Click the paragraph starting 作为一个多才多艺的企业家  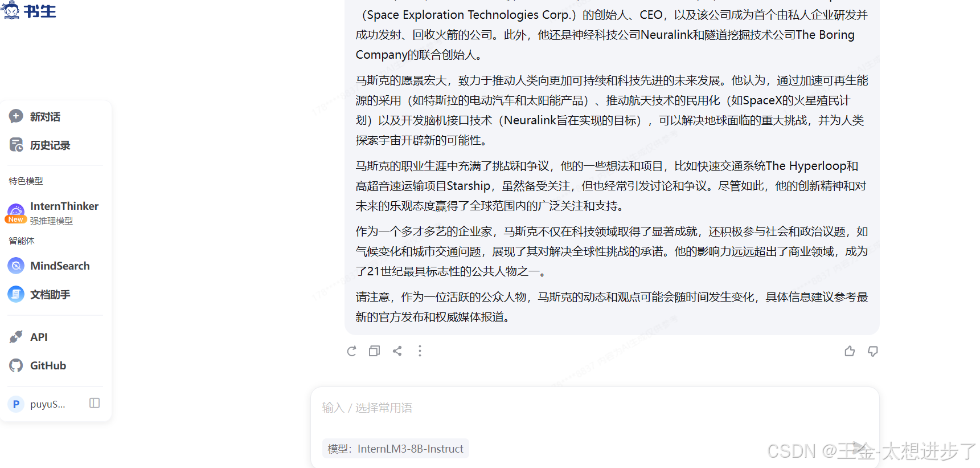coord(612,251)
